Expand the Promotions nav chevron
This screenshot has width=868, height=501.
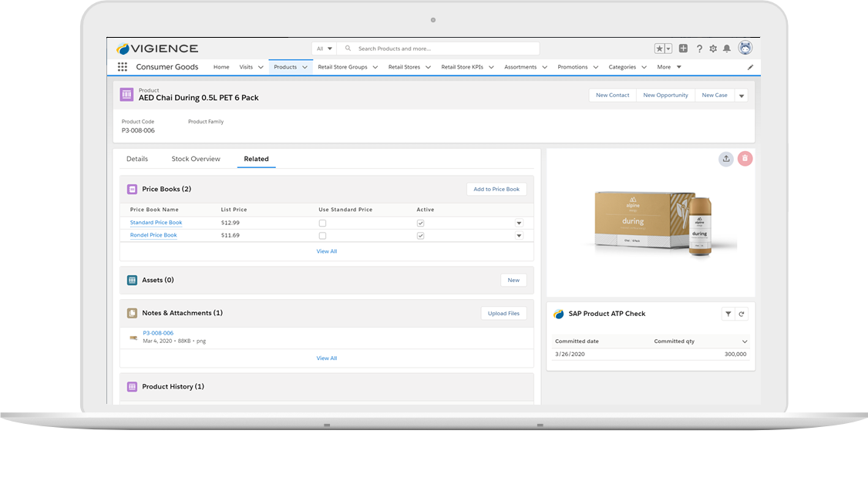click(x=596, y=68)
